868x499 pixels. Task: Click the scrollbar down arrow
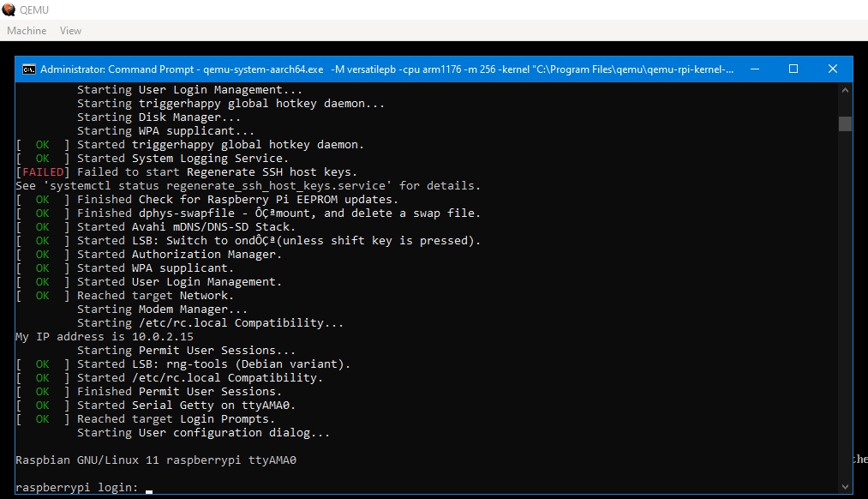point(845,487)
